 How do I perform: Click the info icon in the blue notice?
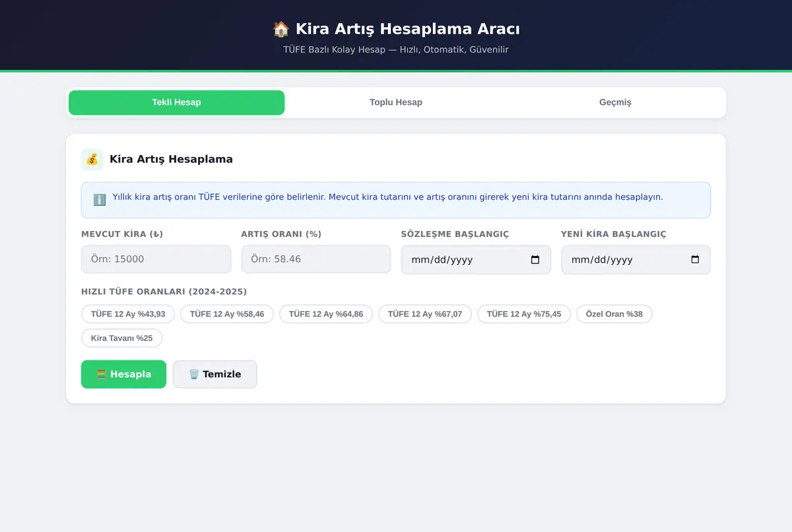(x=100, y=199)
